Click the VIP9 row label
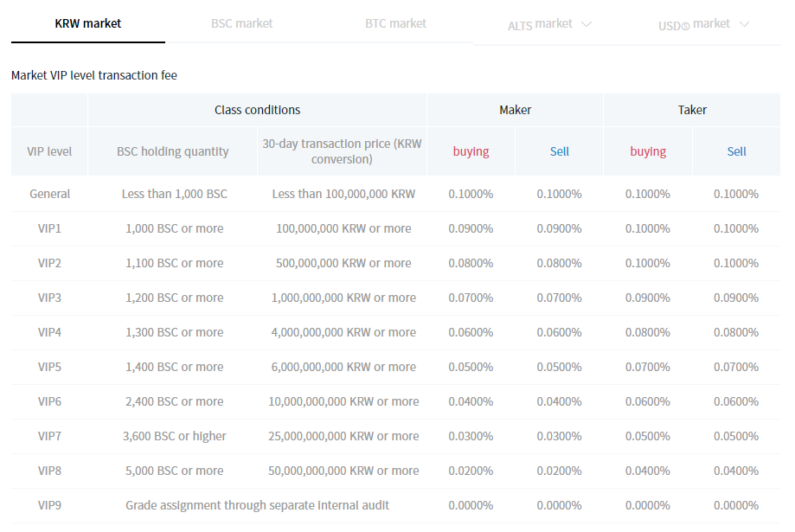The width and height of the screenshot is (795, 532). pos(49,505)
